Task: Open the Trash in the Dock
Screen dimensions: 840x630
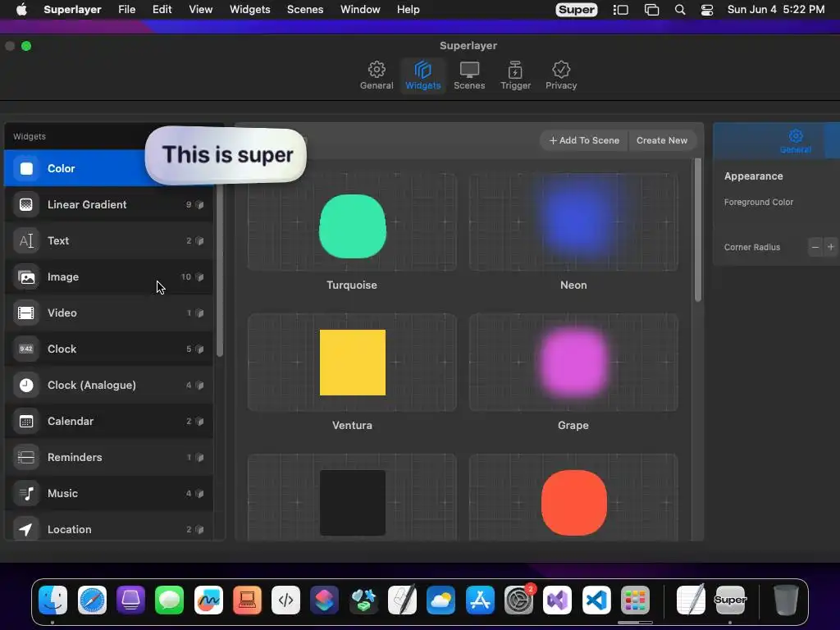Action: click(x=786, y=600)
